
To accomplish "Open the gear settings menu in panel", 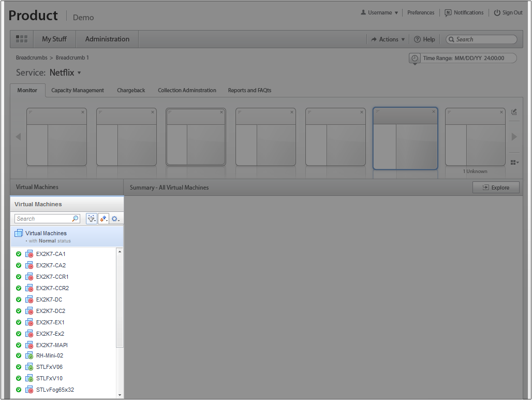I will 115,219.
